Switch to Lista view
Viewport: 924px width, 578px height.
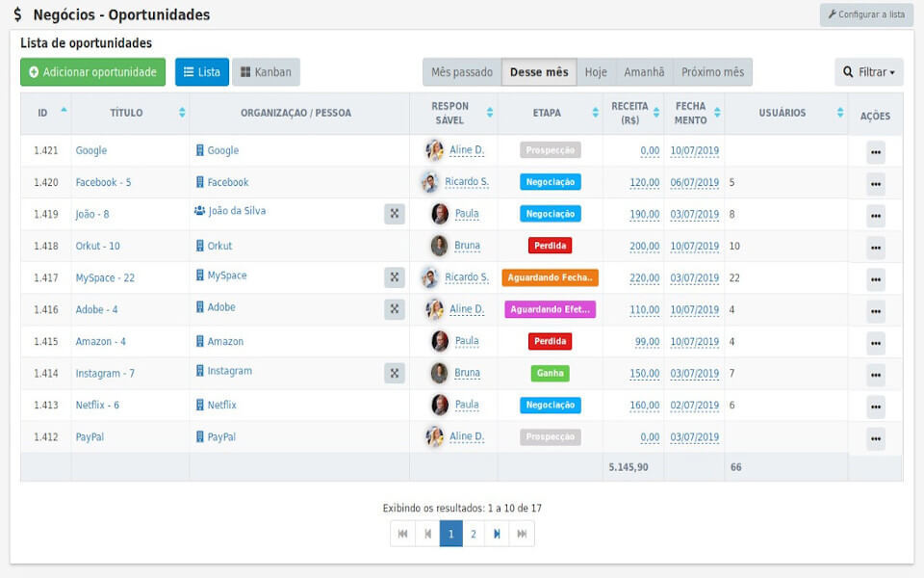201,72
